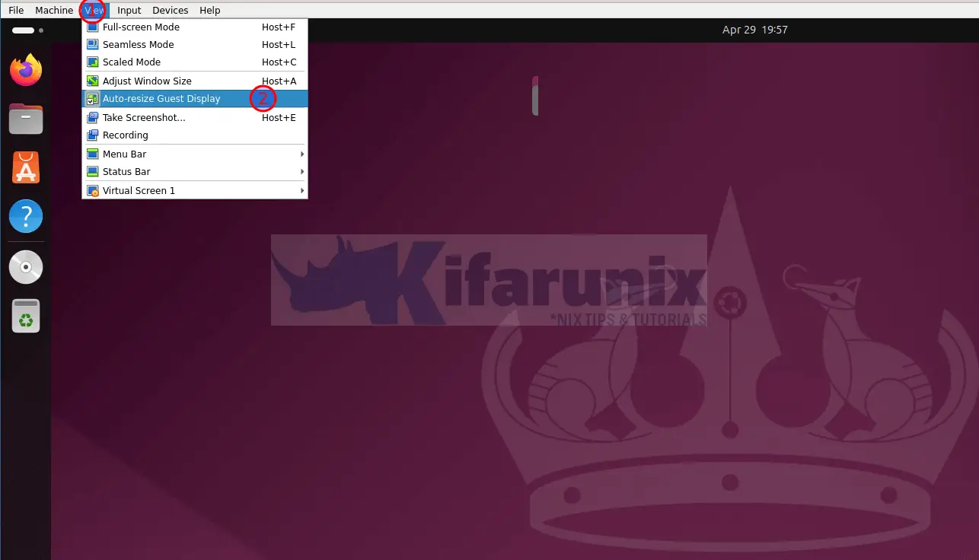Select the Recording menu entry

coord(195,135)
